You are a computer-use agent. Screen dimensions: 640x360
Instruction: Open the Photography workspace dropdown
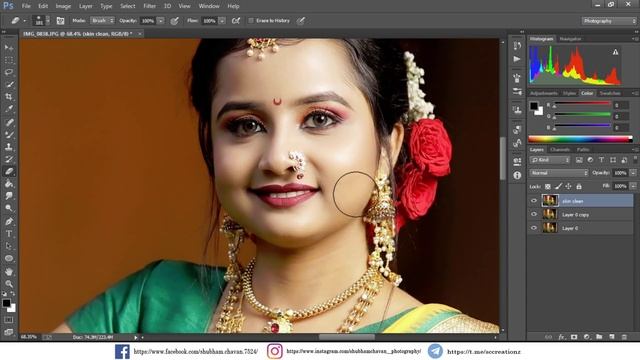(609, 21)
